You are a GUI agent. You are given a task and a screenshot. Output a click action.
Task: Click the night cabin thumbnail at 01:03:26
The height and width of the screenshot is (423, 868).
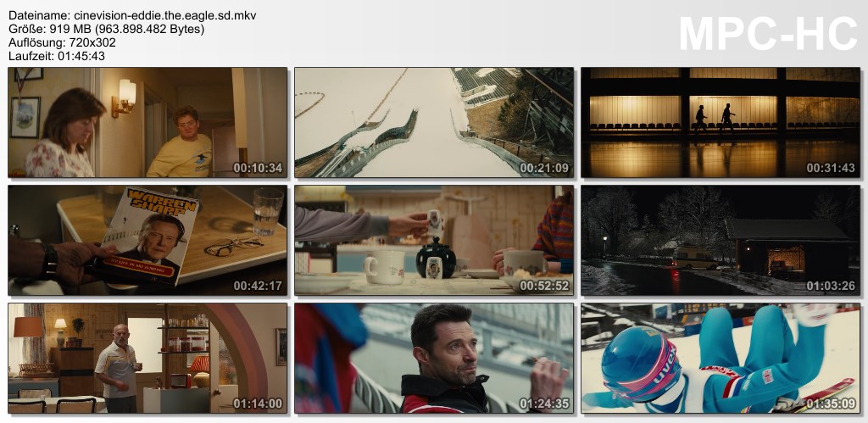(721, 240)
